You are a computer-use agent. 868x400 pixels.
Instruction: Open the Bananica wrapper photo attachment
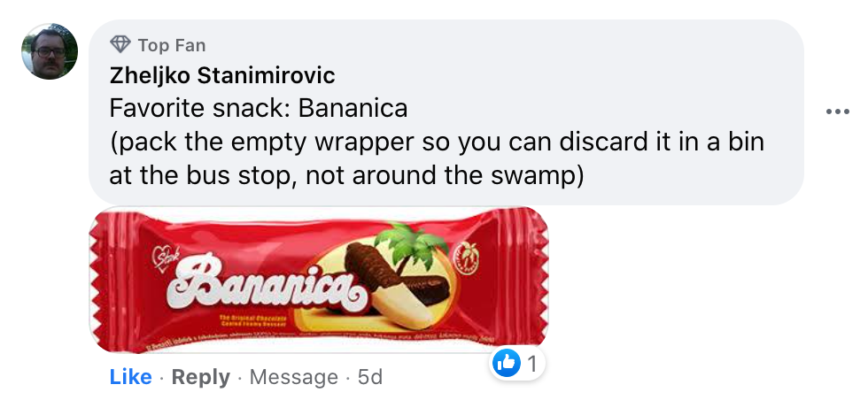pyautogui.click(x=319, y=280)
